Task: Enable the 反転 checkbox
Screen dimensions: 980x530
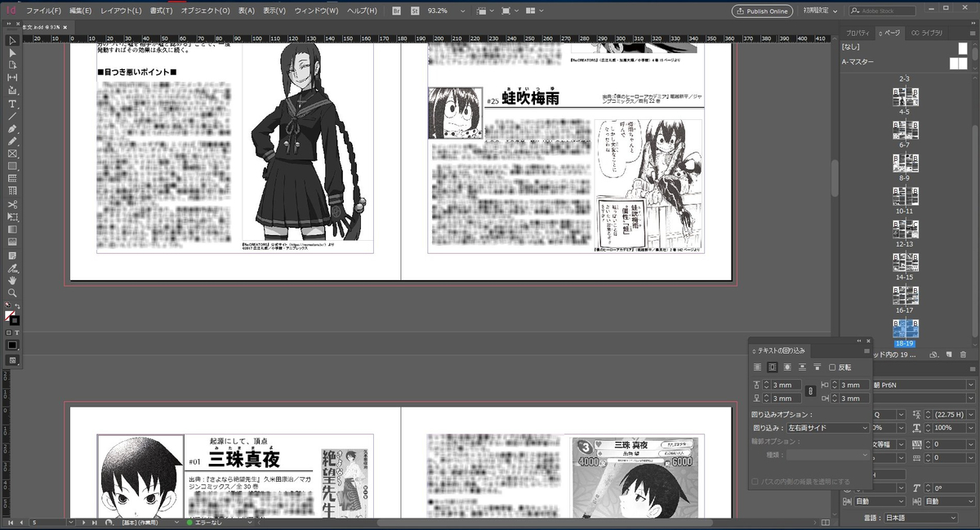Action: [x=832, y=367]
